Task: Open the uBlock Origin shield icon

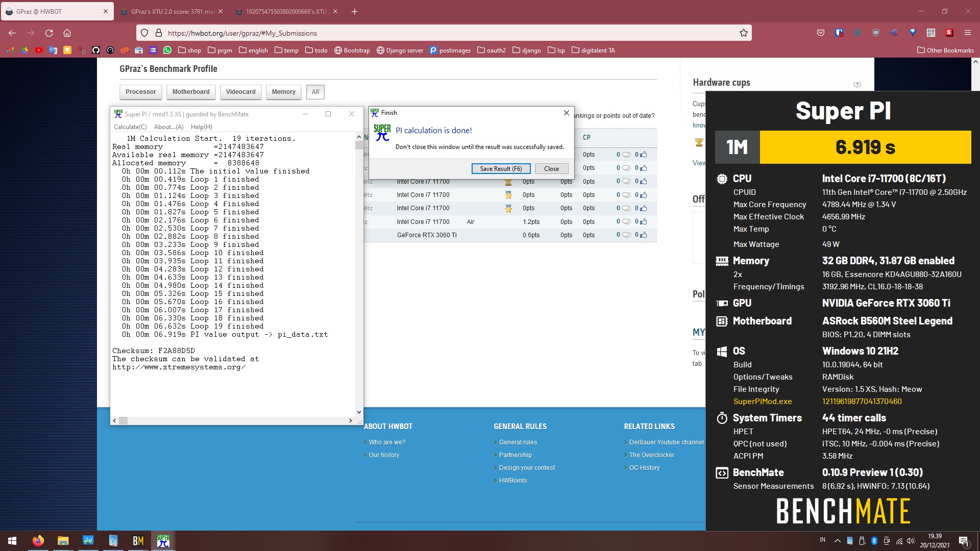Action: [x=876, y=33]
